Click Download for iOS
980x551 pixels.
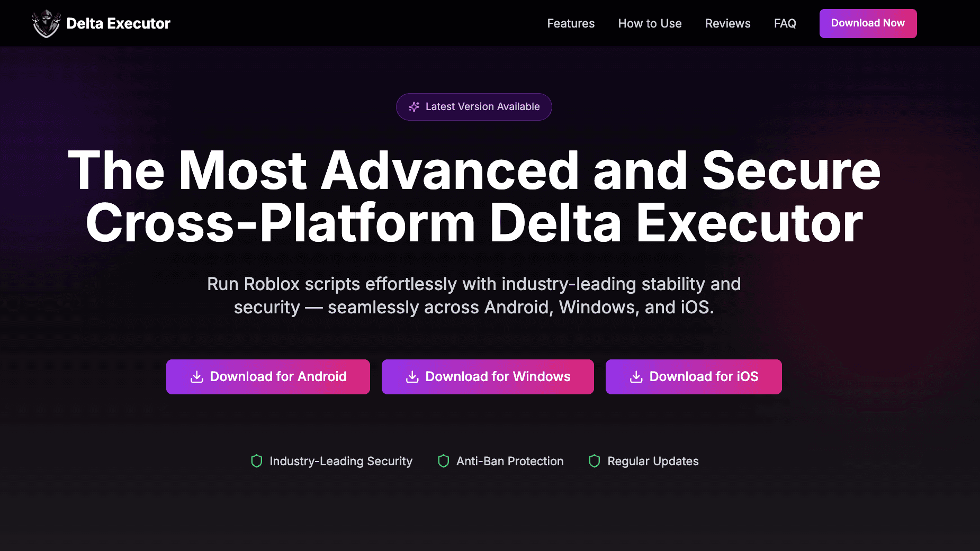[694, 376]
